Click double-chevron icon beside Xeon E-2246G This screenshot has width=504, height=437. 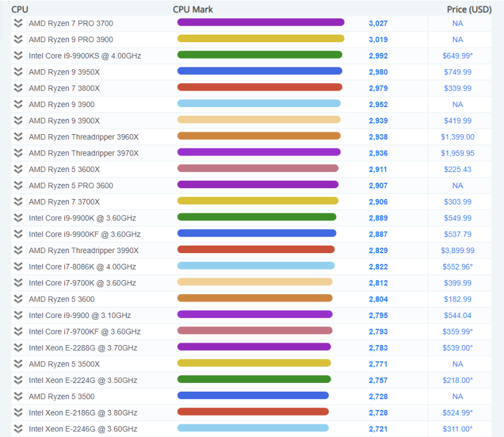pos(18,429)
